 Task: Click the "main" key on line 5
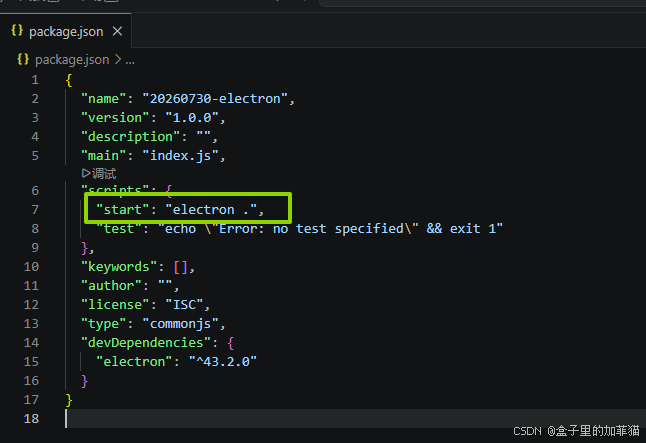pyautogui.click(x=103, y=155)
